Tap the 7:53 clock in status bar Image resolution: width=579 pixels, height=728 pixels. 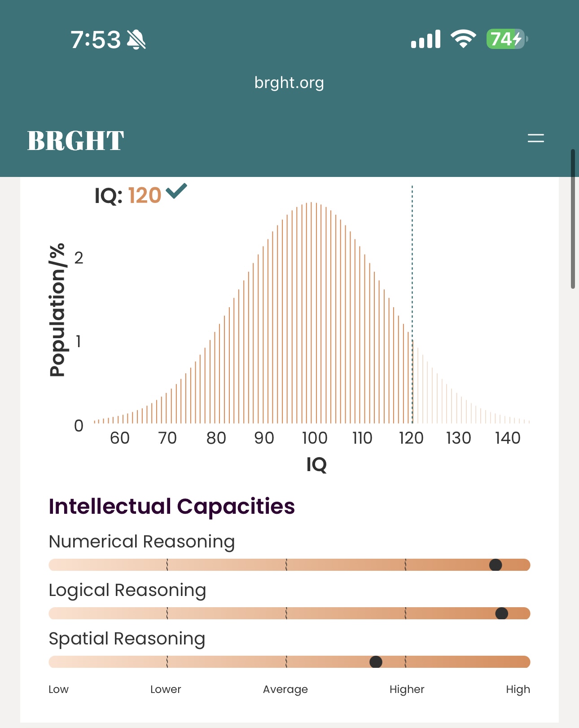coord(96,40)
